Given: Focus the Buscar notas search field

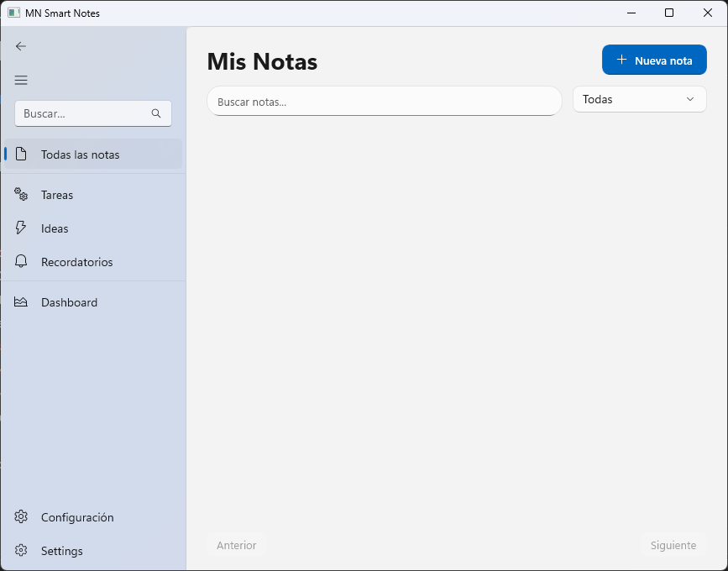Looking at the screenshot, I should (x=385, y=102).
